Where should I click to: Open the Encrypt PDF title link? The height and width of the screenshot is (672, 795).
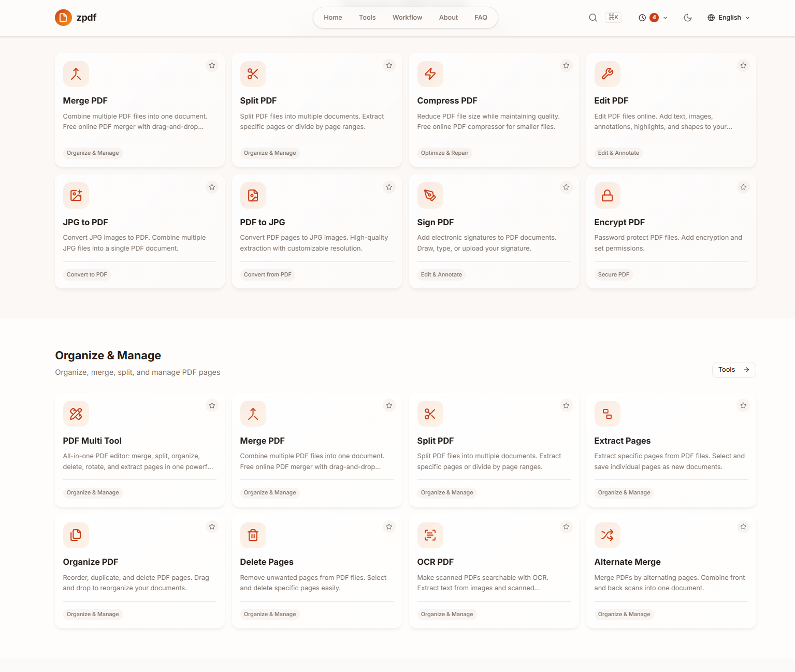[619, 222]
